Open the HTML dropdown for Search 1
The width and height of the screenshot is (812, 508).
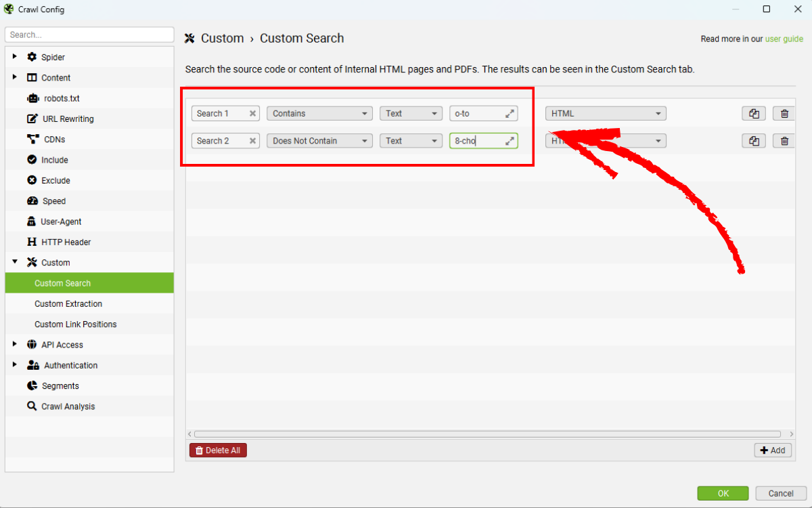pos(606,114)
